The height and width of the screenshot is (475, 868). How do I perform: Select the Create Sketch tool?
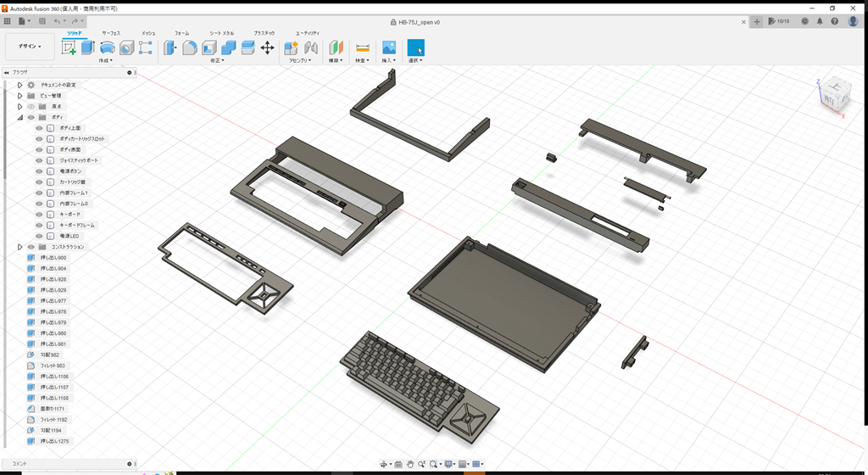[69, 47]
